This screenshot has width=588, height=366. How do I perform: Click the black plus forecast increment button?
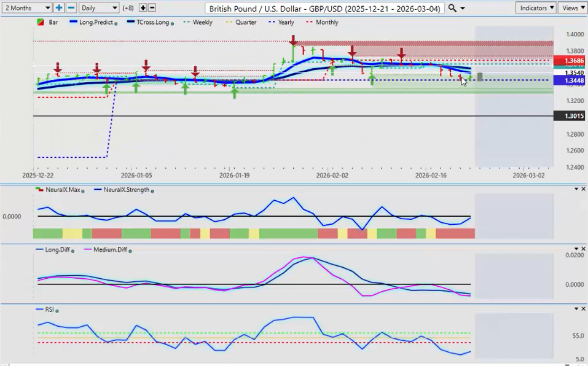click(x=143, y=8)
